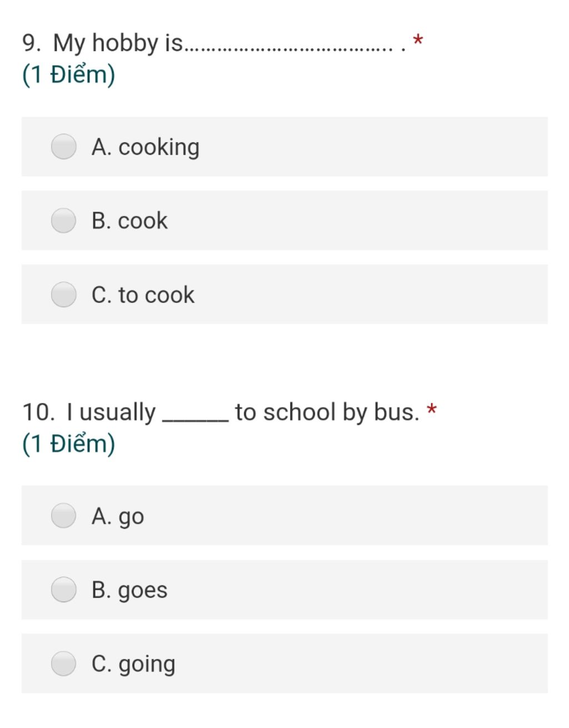Select the radio button for A. cooking

(x=64, y=147)
